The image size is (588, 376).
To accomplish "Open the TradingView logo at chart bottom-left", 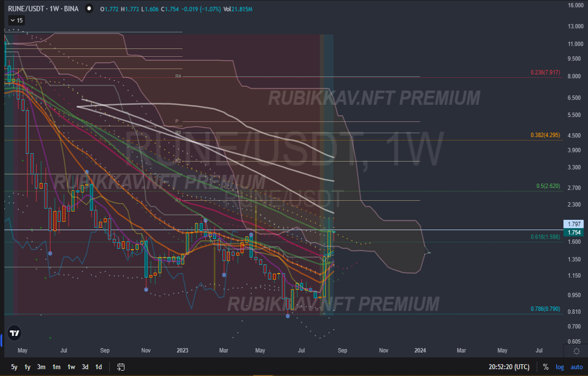I will [15, 333].
